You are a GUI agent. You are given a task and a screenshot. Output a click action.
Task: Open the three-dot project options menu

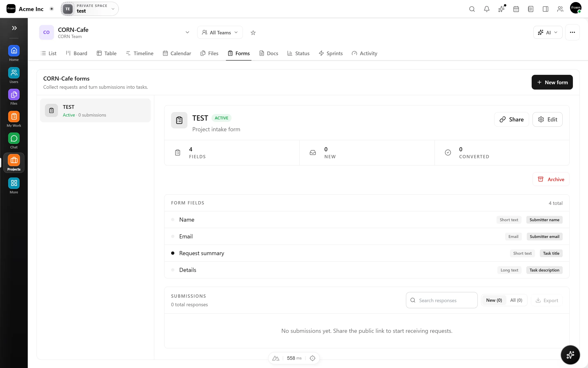572,32
